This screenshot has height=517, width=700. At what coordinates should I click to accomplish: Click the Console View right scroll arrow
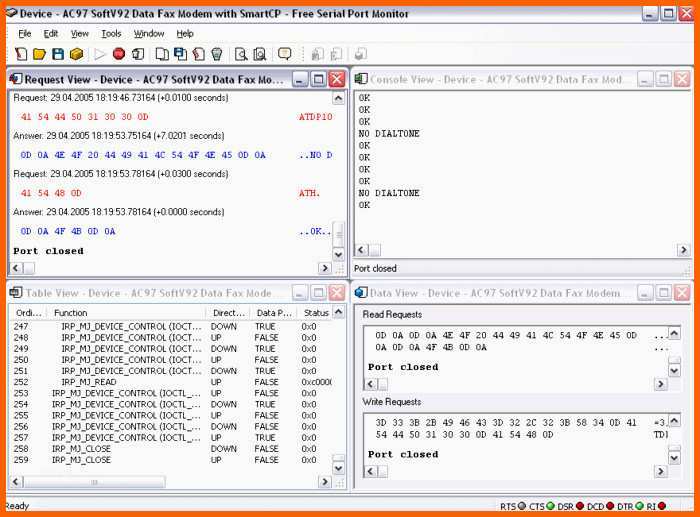(x=683, y=250)
